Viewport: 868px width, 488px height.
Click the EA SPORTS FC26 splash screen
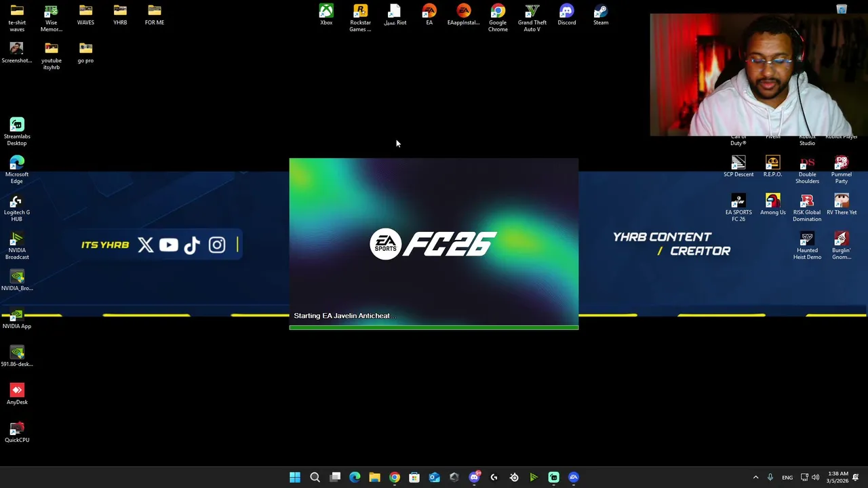tap(434, 244)
